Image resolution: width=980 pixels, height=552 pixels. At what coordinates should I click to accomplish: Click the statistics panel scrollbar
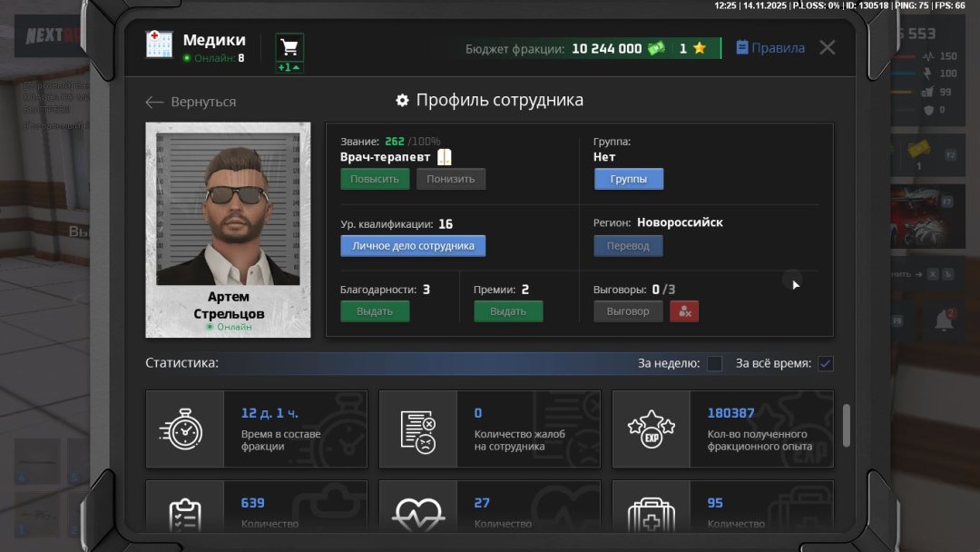(848, 427)
